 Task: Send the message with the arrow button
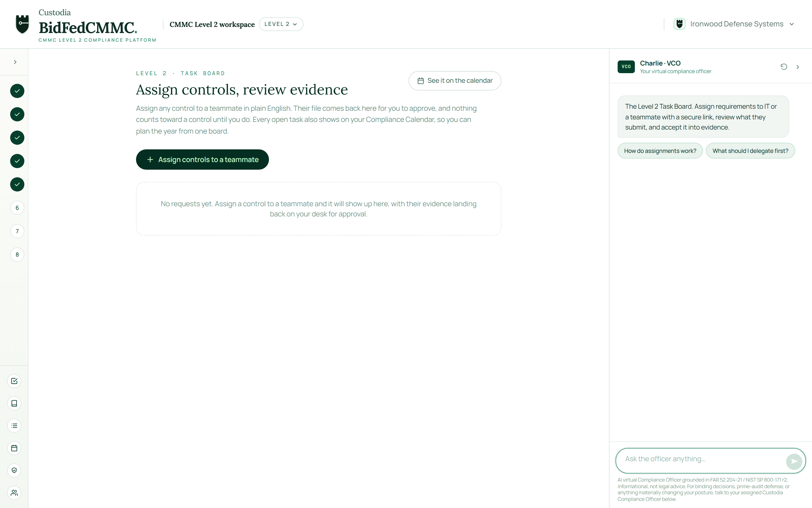794,461
